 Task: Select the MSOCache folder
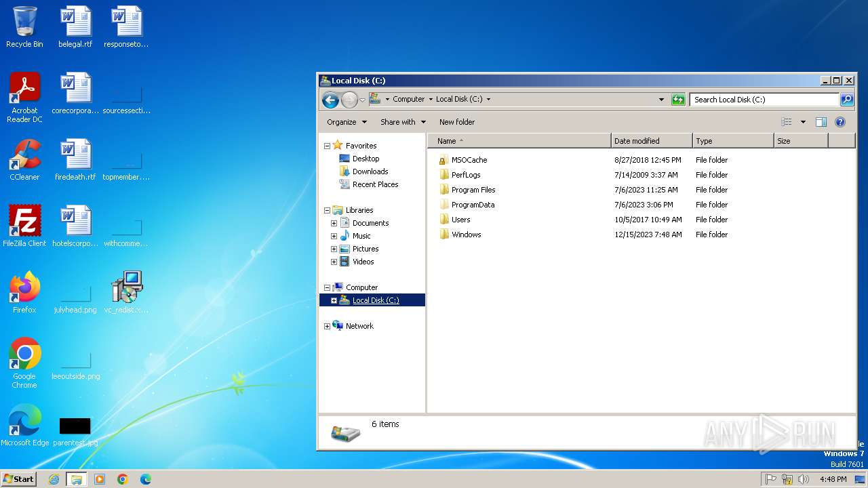pos(469,160)
